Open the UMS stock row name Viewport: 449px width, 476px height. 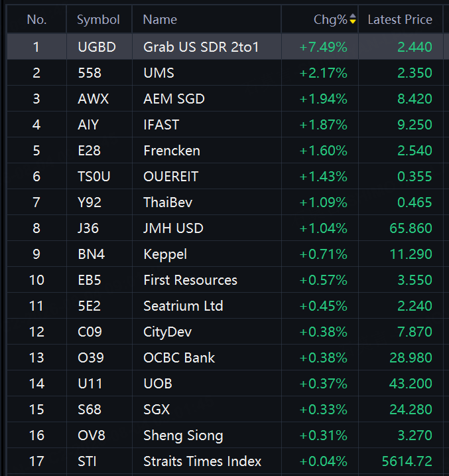point(159,73)
